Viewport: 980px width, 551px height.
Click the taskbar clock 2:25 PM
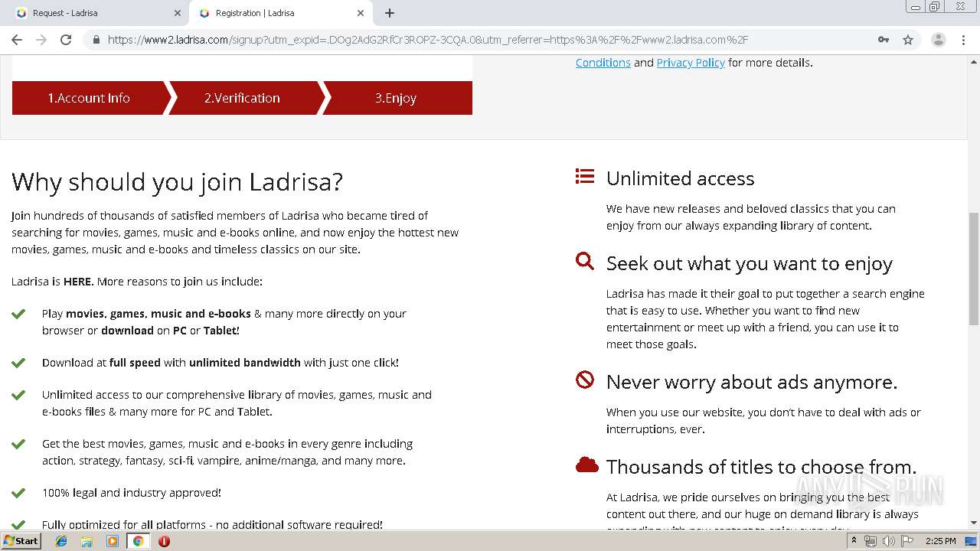pos(941,541)
